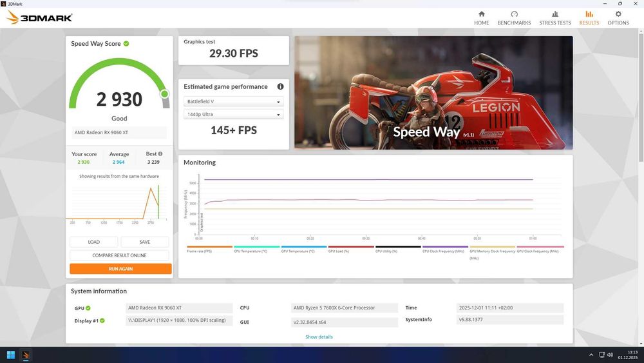
Task: Open OPTIONS tab
Action: click(x=618, y=18)
